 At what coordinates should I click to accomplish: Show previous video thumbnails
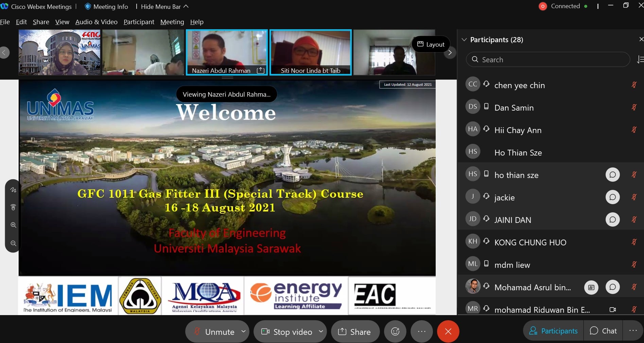(x=4, y=52)
